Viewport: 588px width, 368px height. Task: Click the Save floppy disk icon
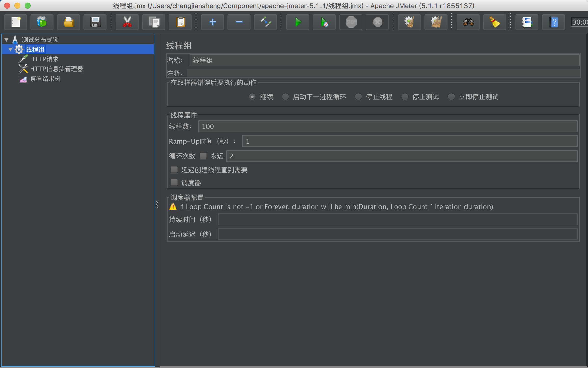click(x=95, y=22)
